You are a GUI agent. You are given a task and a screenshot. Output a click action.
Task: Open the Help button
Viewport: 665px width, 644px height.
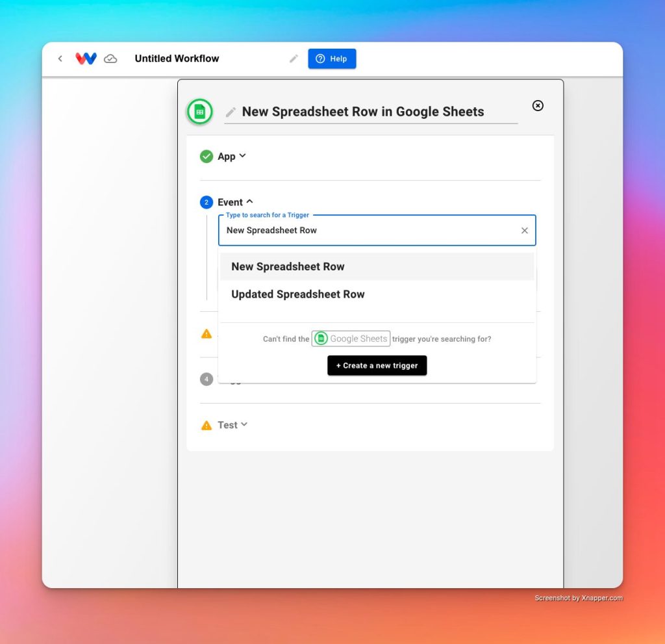click(332, 58)
